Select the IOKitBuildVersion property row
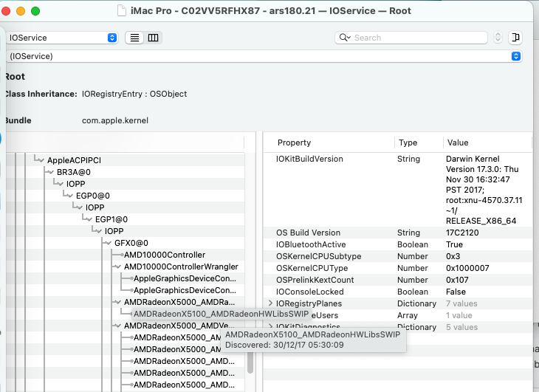539x392 pixels. [398, 190]
